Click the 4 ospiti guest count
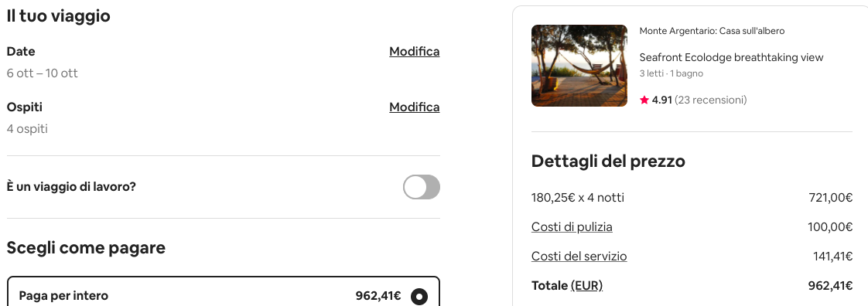 pyautogui.click(x=27, y=129)
